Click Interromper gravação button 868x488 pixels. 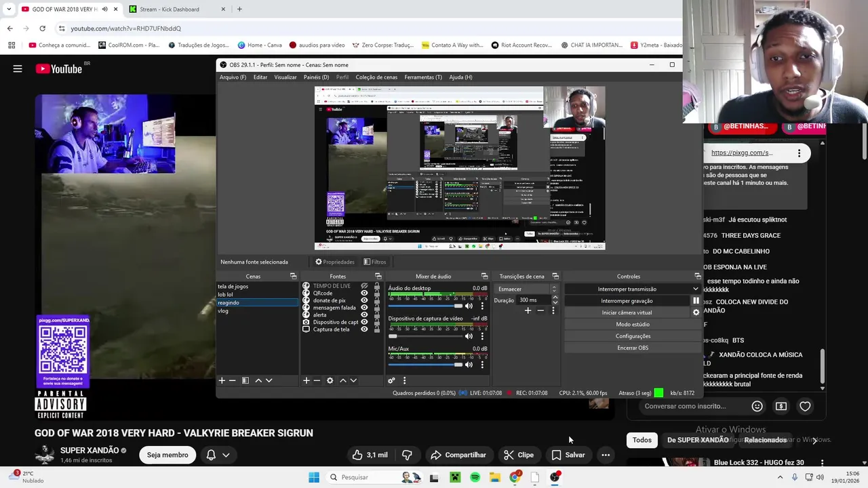pos(627,301)
